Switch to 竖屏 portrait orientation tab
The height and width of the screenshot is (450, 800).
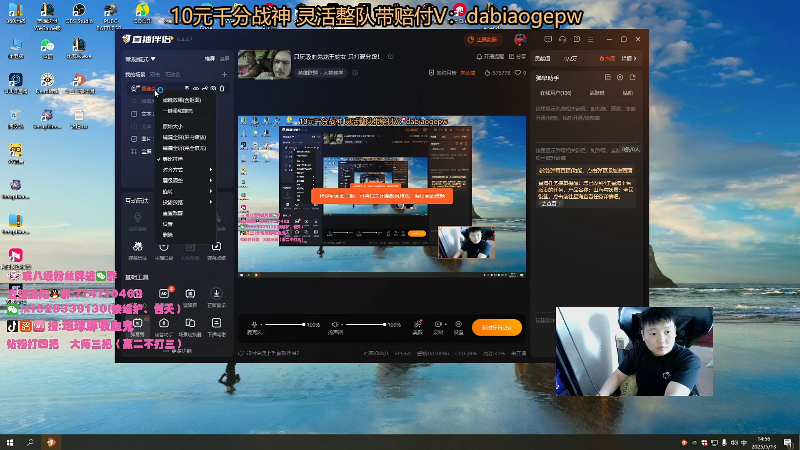pos(224,59)
